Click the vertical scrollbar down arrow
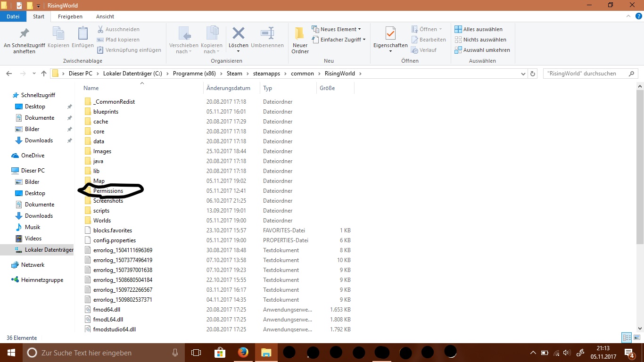The height and width of the screenshot is (362, 644). coord(640,329)
